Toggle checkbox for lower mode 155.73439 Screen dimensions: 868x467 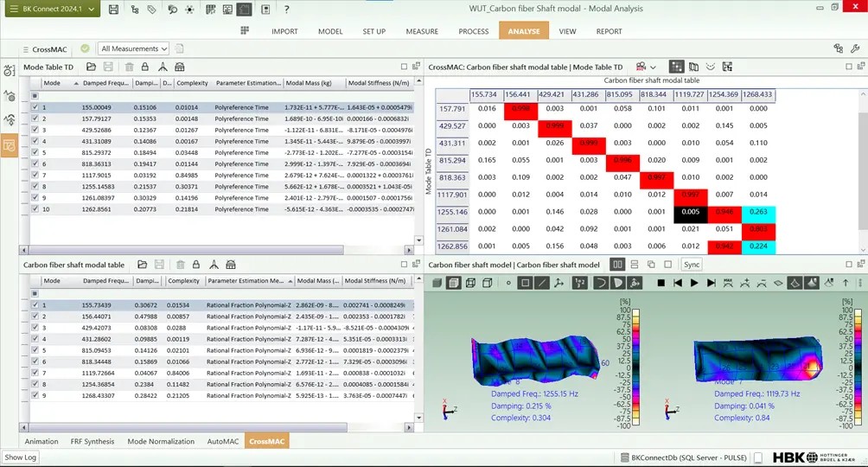pos(35,305)
